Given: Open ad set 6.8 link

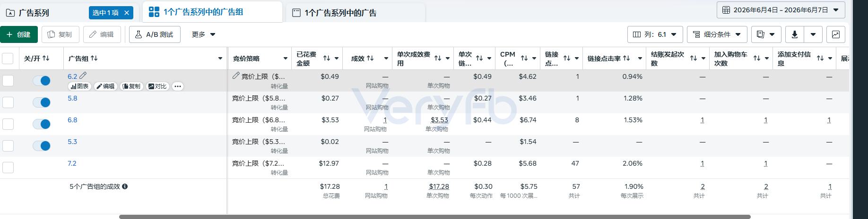Looking at the screenshot, I should pyautogui.click(x=72, y=120).
